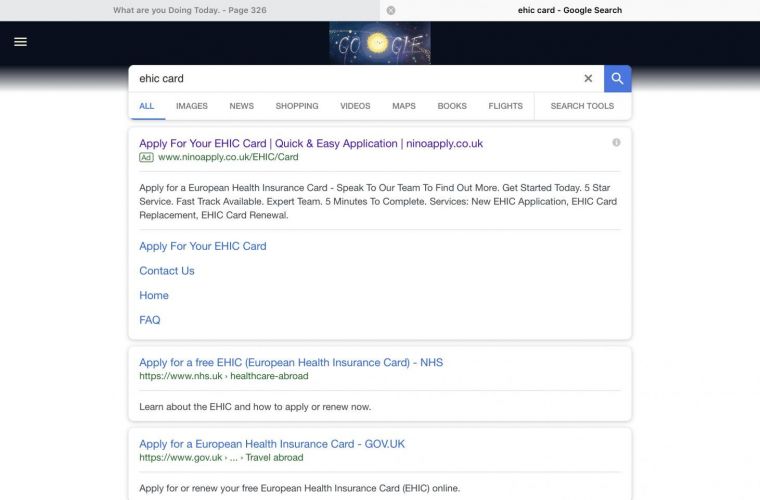Click the Ad badge label

pos(146,157)
